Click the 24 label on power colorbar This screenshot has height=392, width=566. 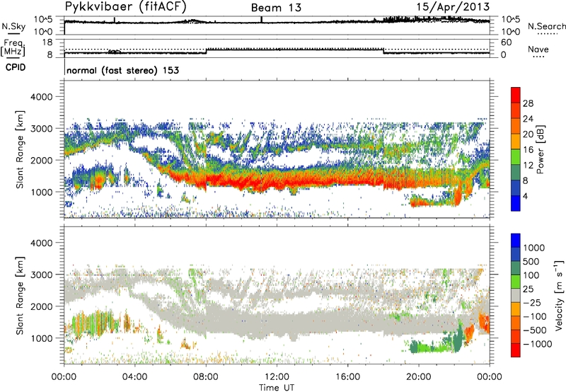click(x=528, y=119)
